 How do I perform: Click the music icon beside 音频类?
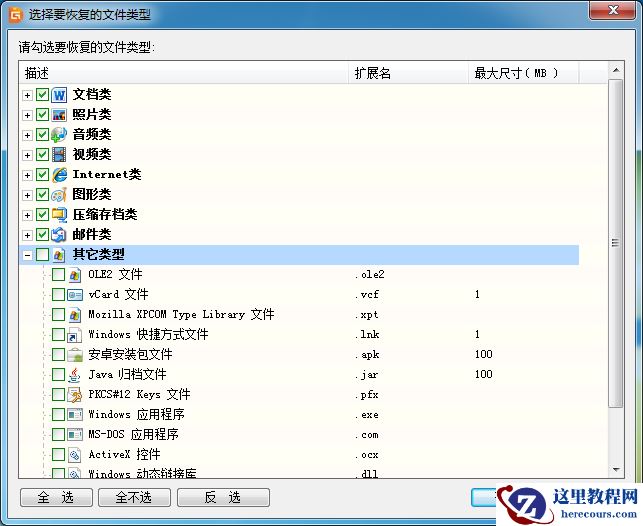click(x=59, y=135)
